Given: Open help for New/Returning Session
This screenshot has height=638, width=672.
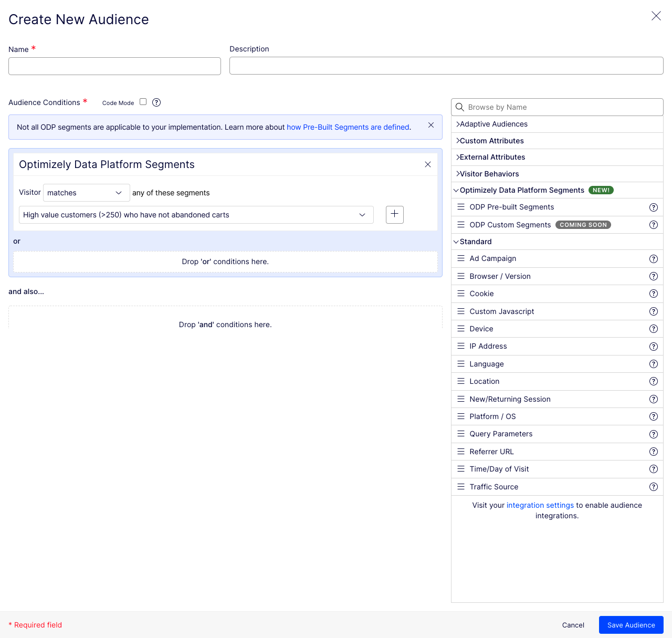Looking at the screenshot, I should point(654,399).
